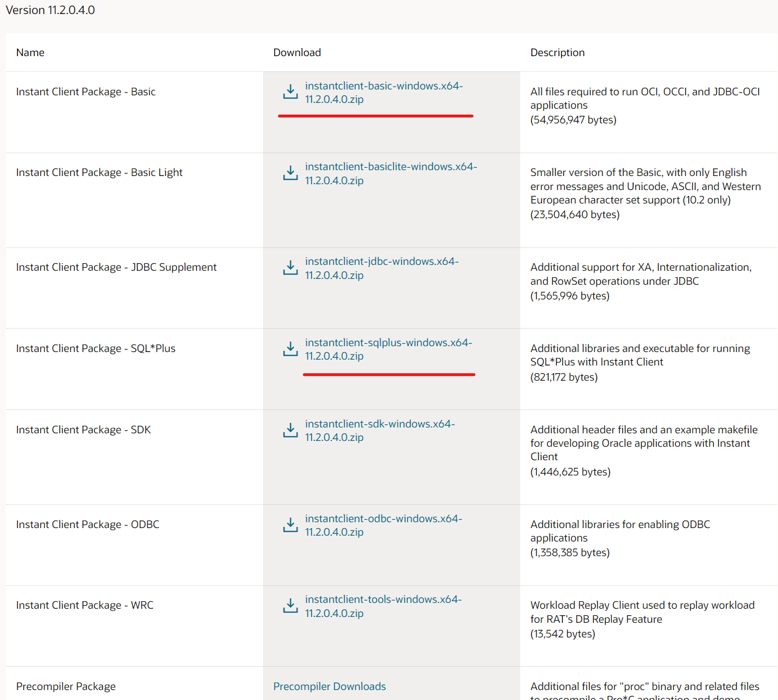Click 'Workload Replay Client' description text
The width and height of the screenshot is (778, 700).
(x=642, y=612)
